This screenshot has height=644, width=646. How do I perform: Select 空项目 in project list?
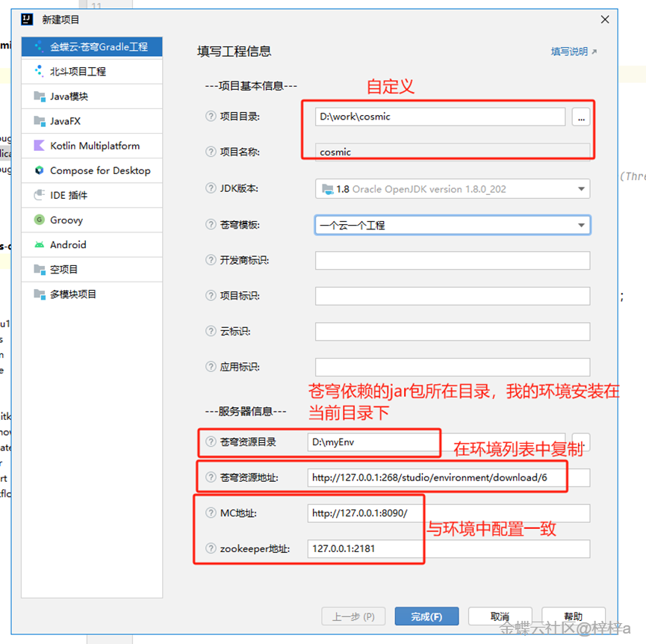92,269
